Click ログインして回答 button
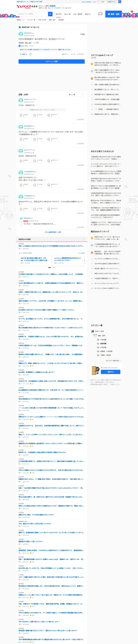The width and height of the screenshot is (138, 644). coord(52,62)
